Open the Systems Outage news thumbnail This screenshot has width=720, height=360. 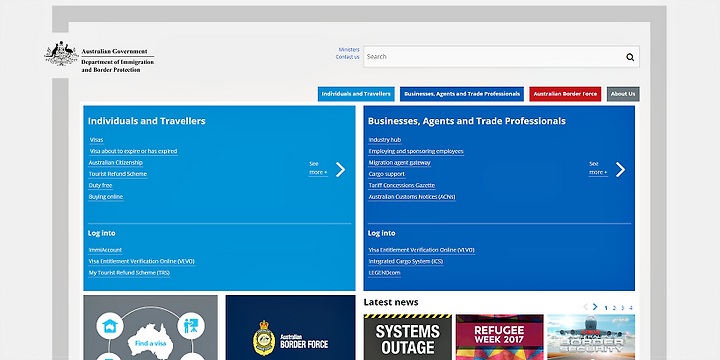tap(408, 337)
